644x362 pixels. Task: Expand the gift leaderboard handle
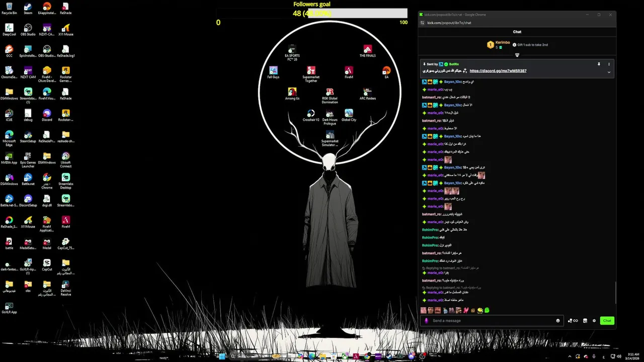tap(517, 55)
